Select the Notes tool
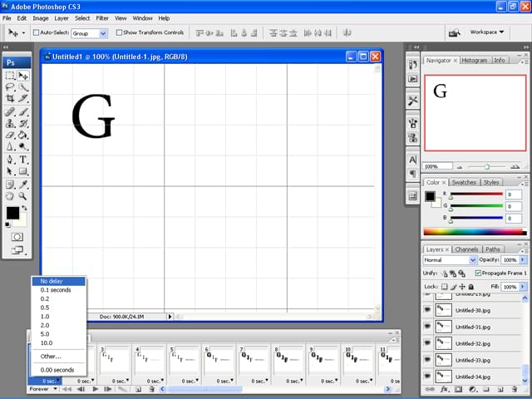The image size is (532, 399). tap(10, 185)
